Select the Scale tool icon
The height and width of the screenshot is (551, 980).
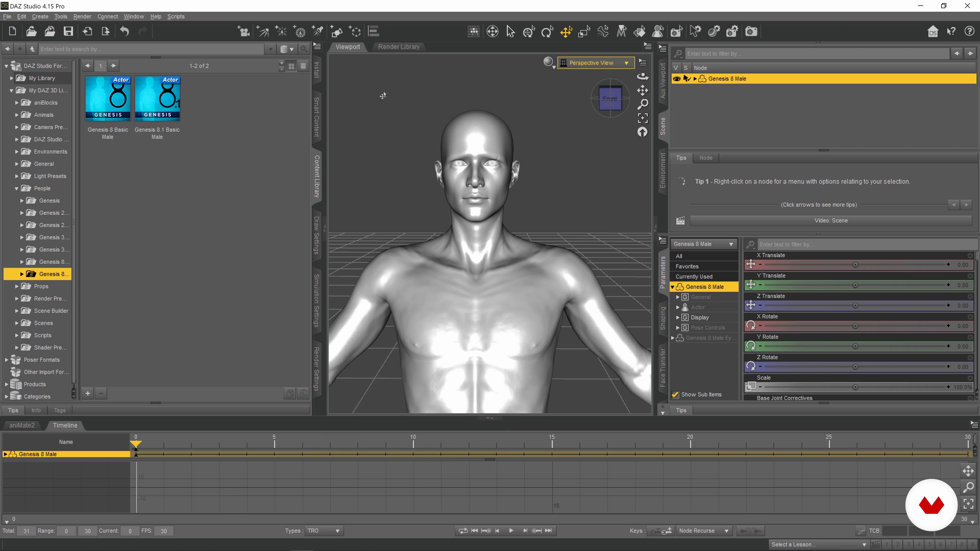pos(584,32)
